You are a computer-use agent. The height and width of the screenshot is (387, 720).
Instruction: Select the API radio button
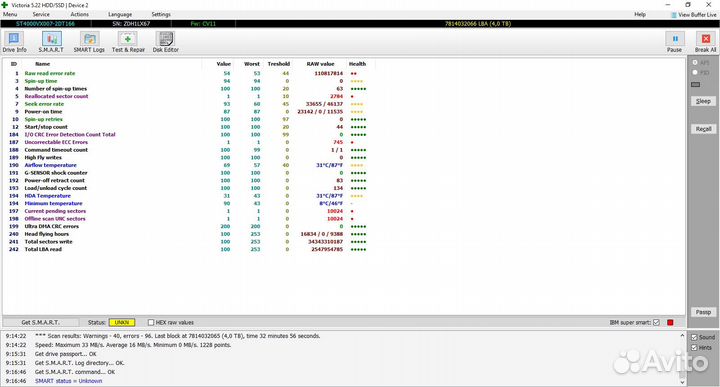pos(695,62)
